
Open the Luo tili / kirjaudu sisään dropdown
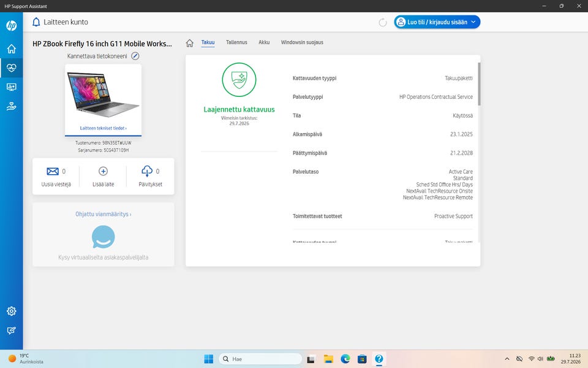coord(437,22)
